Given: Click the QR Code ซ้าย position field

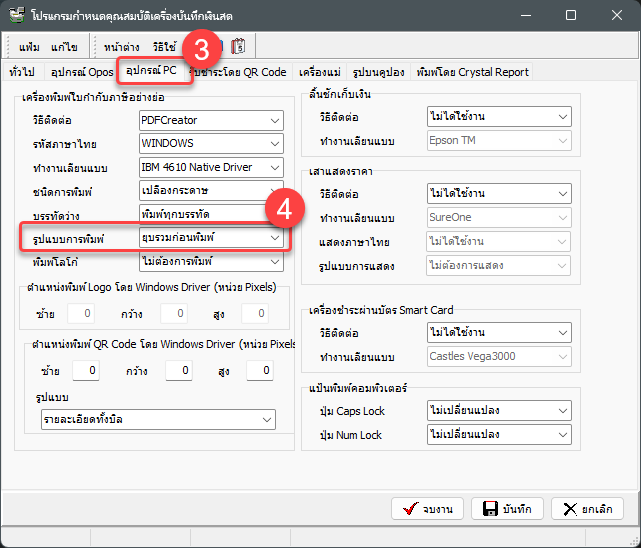Looking at the screenshot, I should 86,371.
